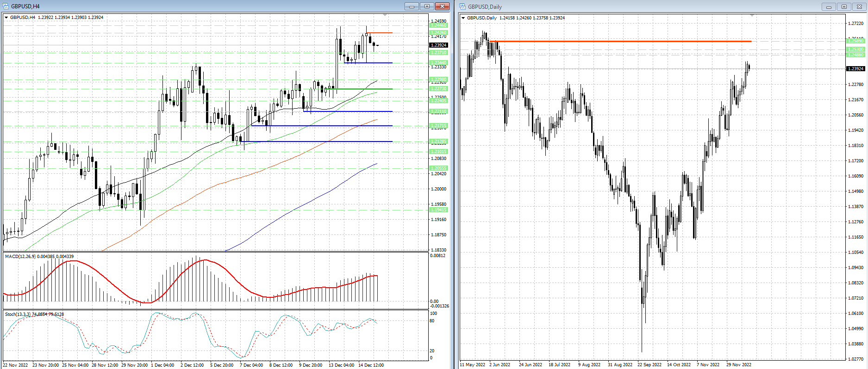Activate the GBPUSD,Daily title bar
This screenshot has height=369, width=868.
tap(648, 6)
